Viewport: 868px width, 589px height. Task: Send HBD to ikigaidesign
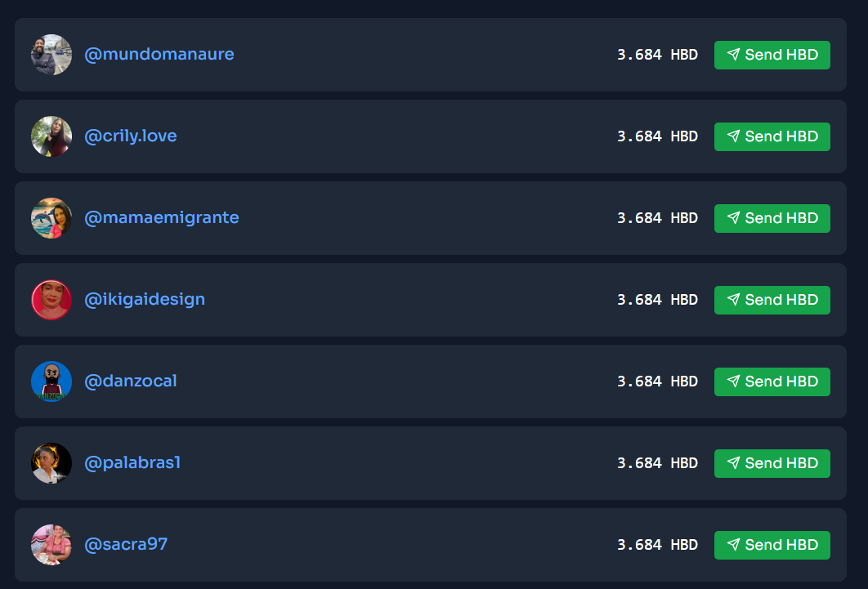pyautogui.click(x=772, y=300)
